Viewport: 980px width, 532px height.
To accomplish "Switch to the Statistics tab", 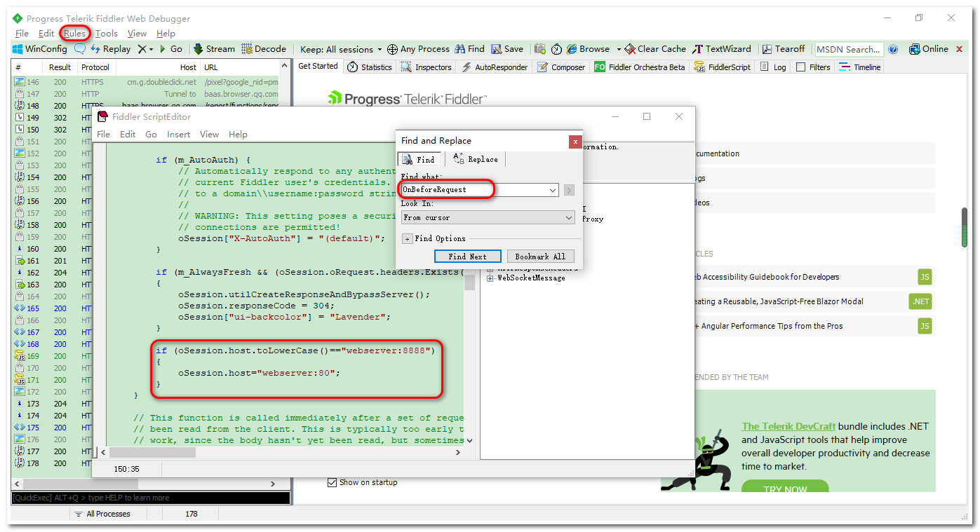I will 370,67.
